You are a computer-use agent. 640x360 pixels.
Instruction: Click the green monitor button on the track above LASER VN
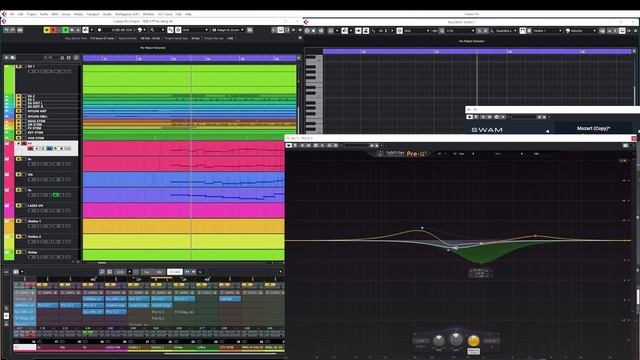coord(56,195)
